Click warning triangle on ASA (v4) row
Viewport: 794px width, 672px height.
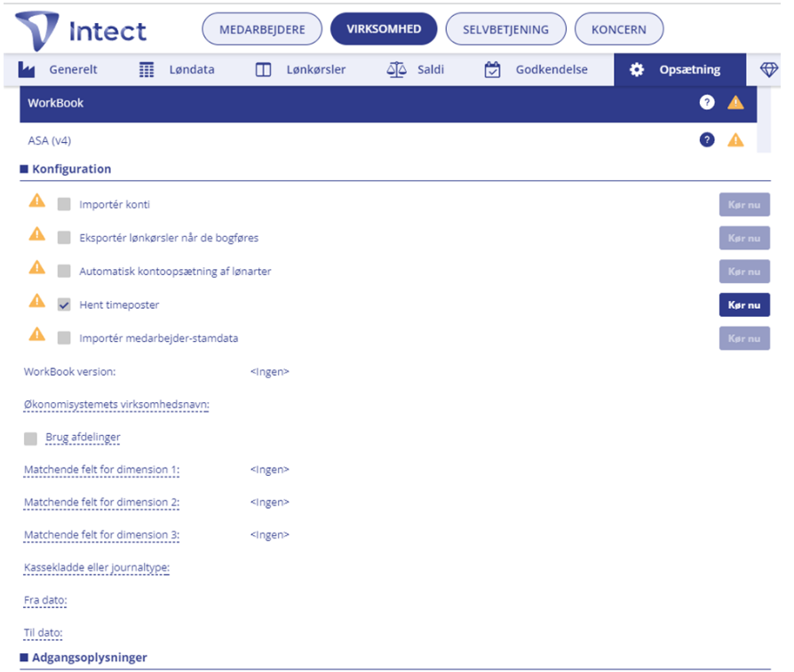click(x=735, y=139)
